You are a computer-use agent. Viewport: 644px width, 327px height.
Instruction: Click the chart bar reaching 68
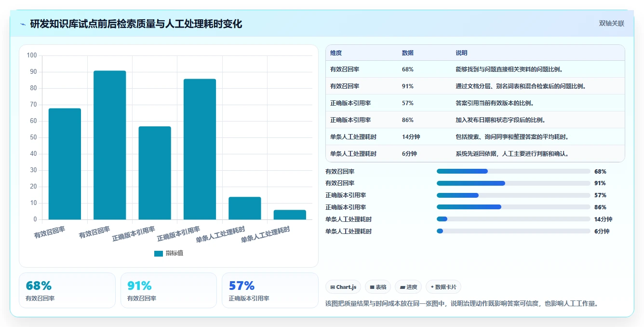(x=65, y=164)
